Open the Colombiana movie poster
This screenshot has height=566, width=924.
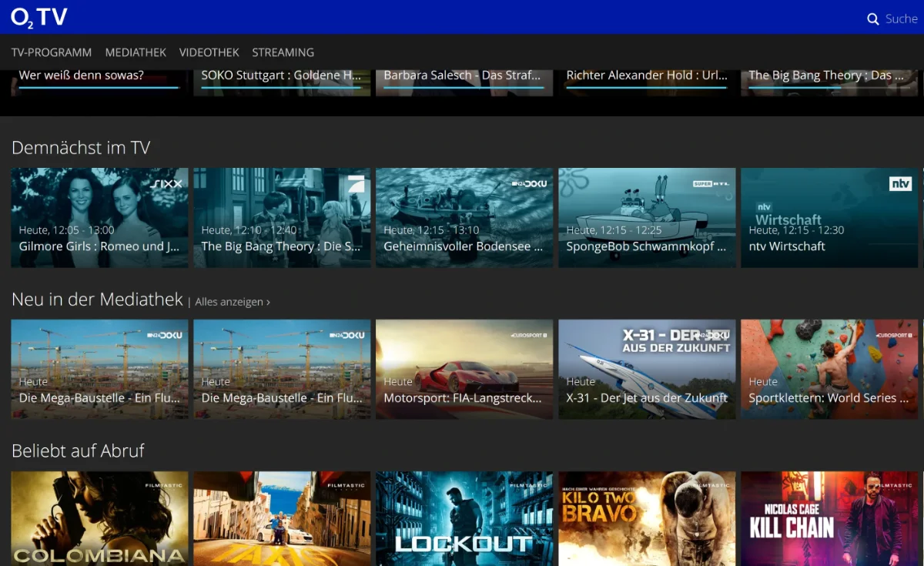pos(99,518)
